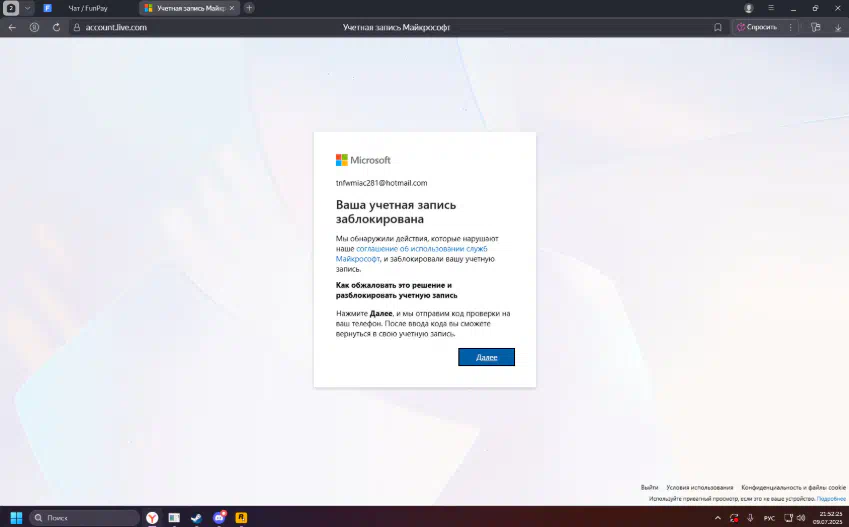The width and height of the screenshot is (849, 527).
Task: Click the Microsoft logo in the dialog
Action: coord(363,160)
